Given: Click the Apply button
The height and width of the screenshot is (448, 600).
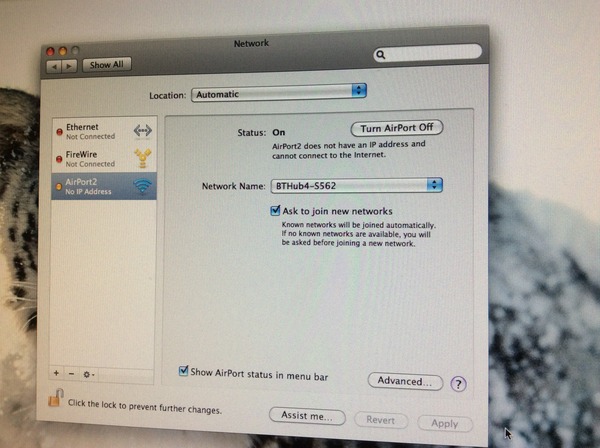Looking at the screenshot, I should coord(445,424).
